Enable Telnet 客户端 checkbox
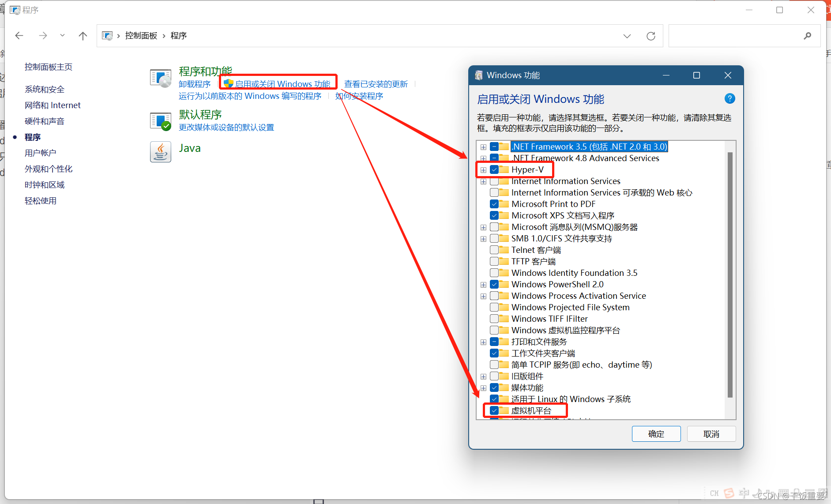Viewport: 831px width, 504px height. coord(494,250)
